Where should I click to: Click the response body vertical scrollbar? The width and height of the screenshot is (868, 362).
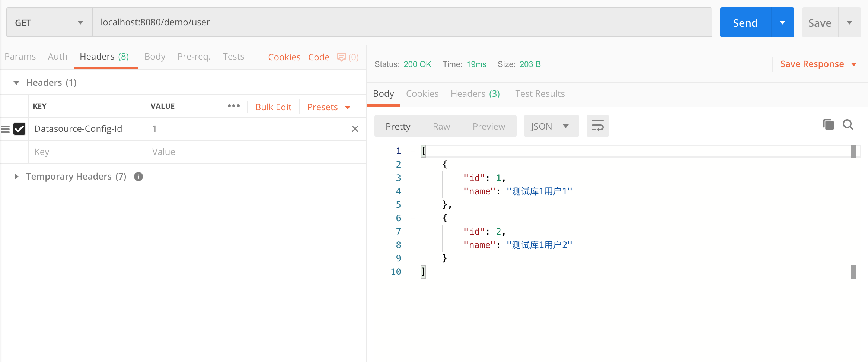pyautogui.click(x=853, y=212)
